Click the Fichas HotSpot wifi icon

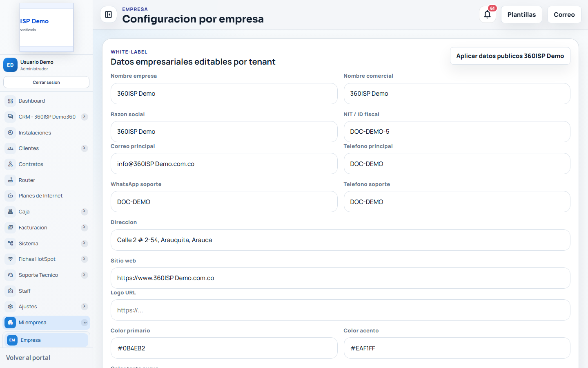11,259
